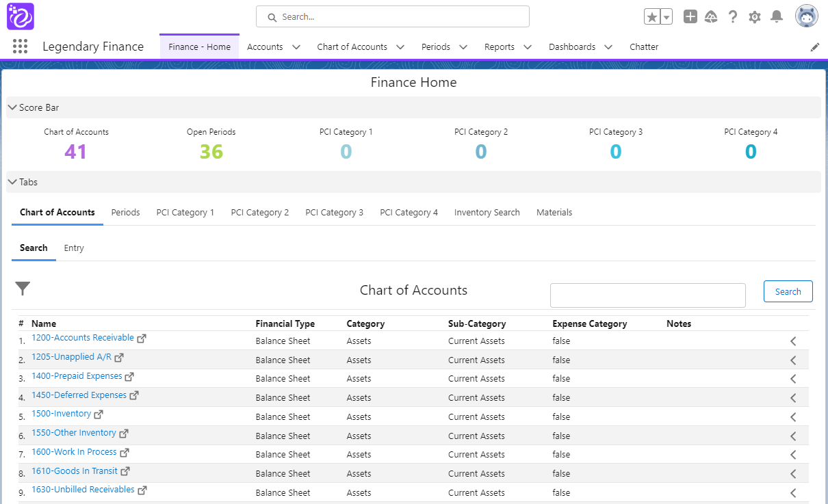Open the notifications bell
Viewport: 828px width, 504px height.
[776, 17]
